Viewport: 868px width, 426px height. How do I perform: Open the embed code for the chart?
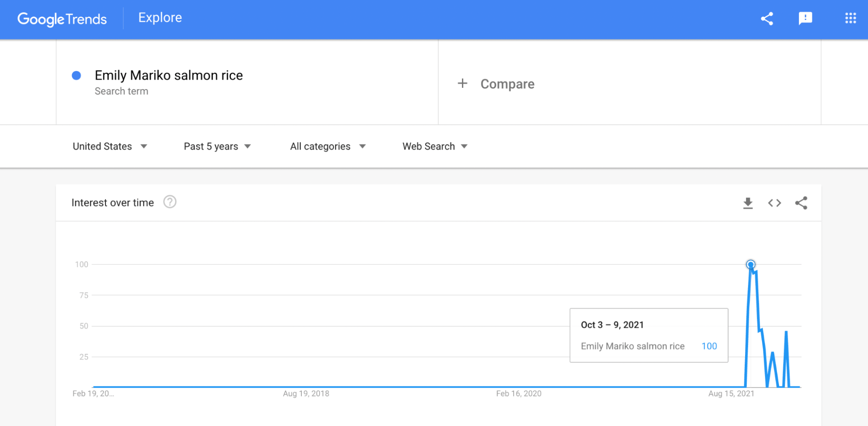[774, 203]
